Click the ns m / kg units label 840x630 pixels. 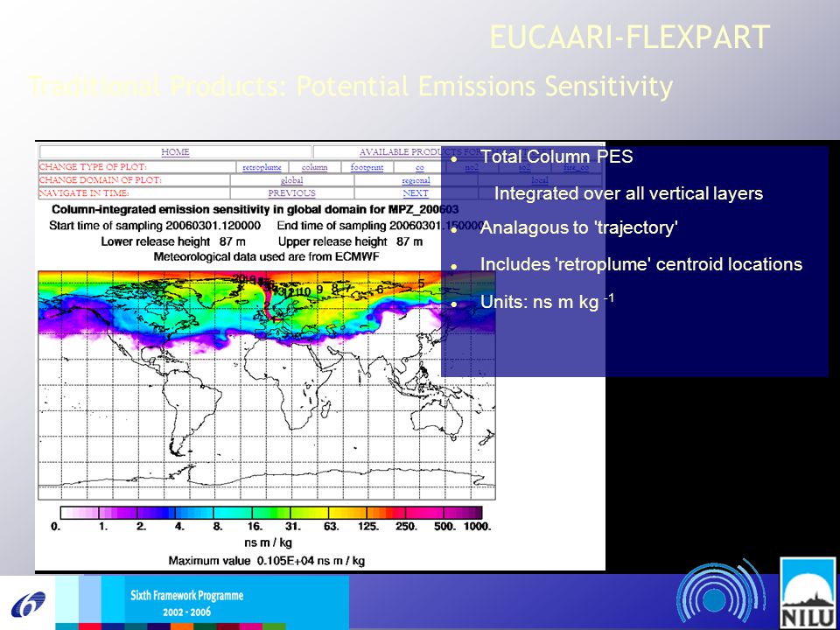click(x=268, y=542)
